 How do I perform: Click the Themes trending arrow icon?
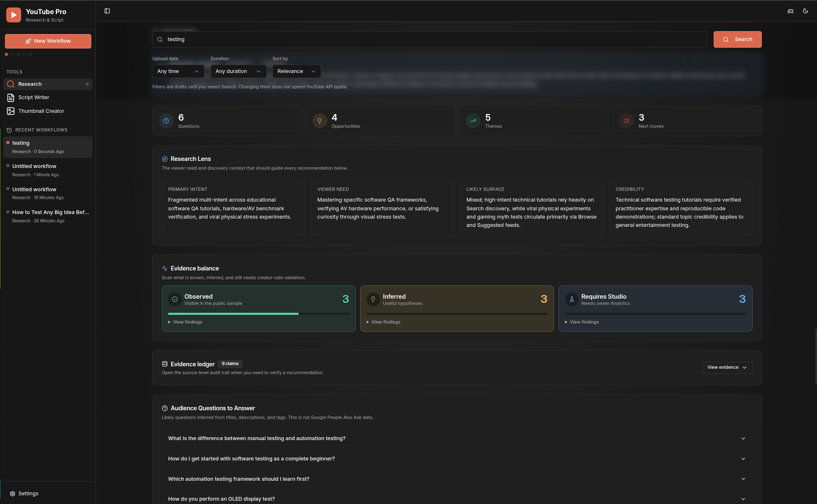coord(473,121)
